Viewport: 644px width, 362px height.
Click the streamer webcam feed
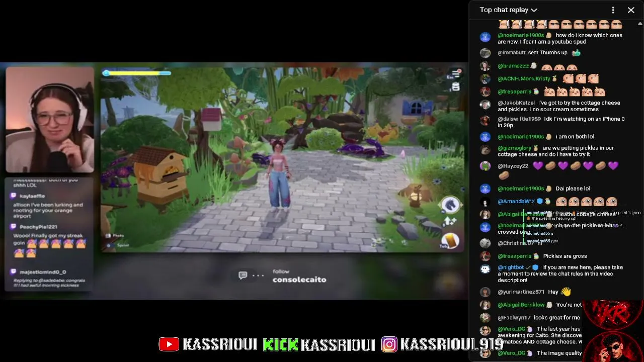pos(50,120)
